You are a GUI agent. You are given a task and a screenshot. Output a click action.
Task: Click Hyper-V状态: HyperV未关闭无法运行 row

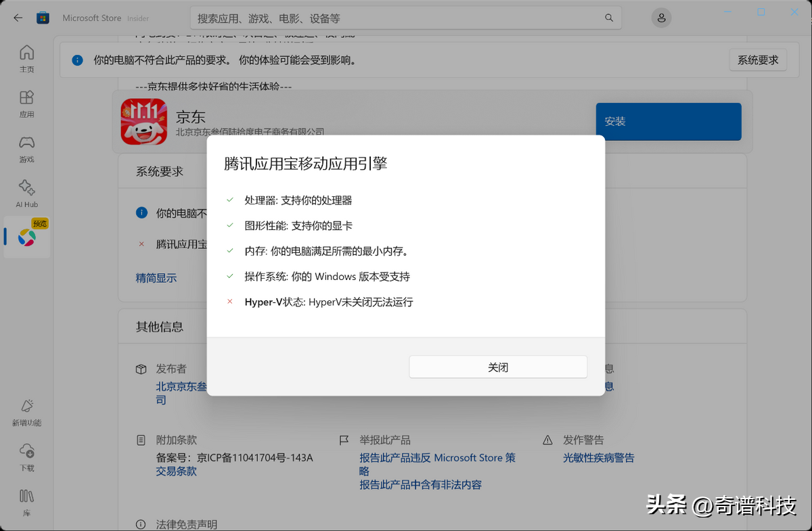click(329, 302)
